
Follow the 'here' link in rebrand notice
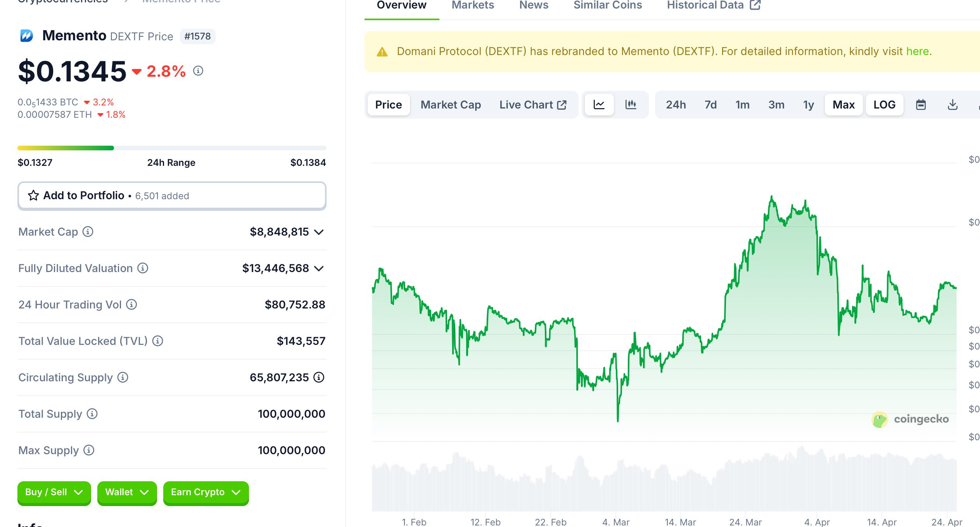[x=918, y=52]
